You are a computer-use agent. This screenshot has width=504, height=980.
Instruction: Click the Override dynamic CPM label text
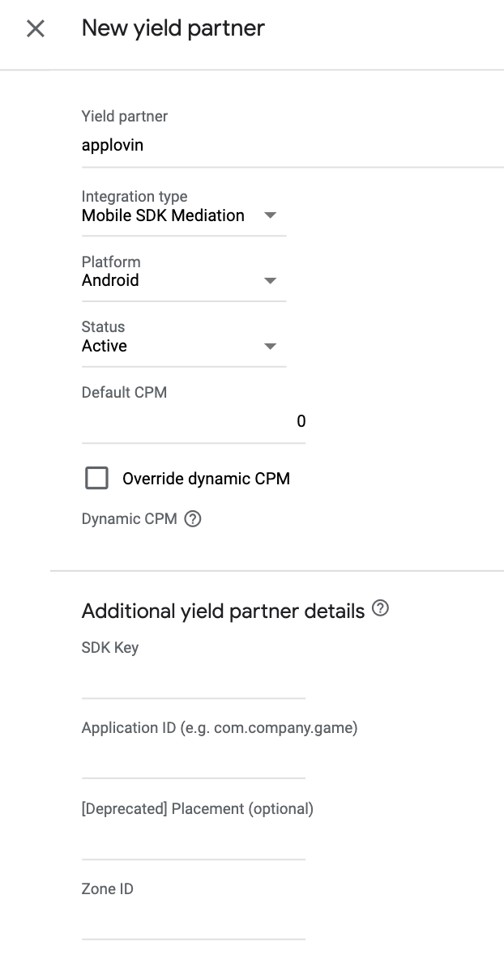coord(206,479)
